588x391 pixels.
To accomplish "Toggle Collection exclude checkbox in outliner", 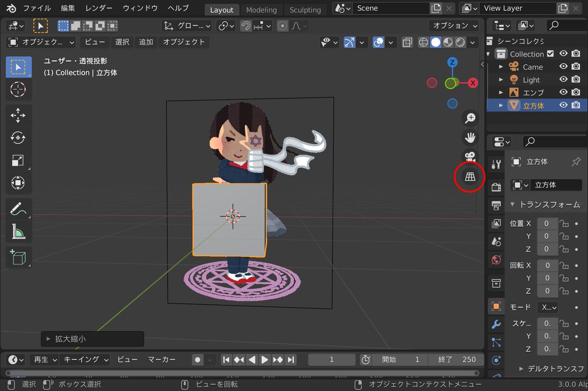I will click(x=550, y=54).
